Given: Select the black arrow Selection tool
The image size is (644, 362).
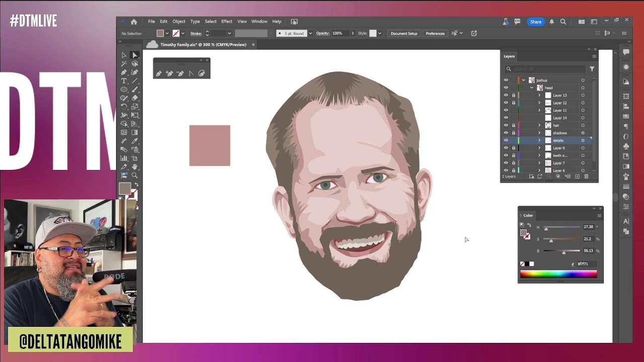Looking at the screenshot, I should click(124, 55).
